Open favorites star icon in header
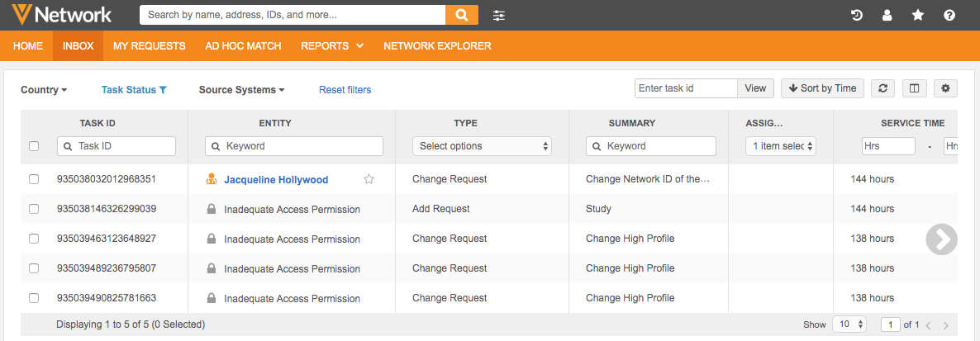 (x=918, y=15)
